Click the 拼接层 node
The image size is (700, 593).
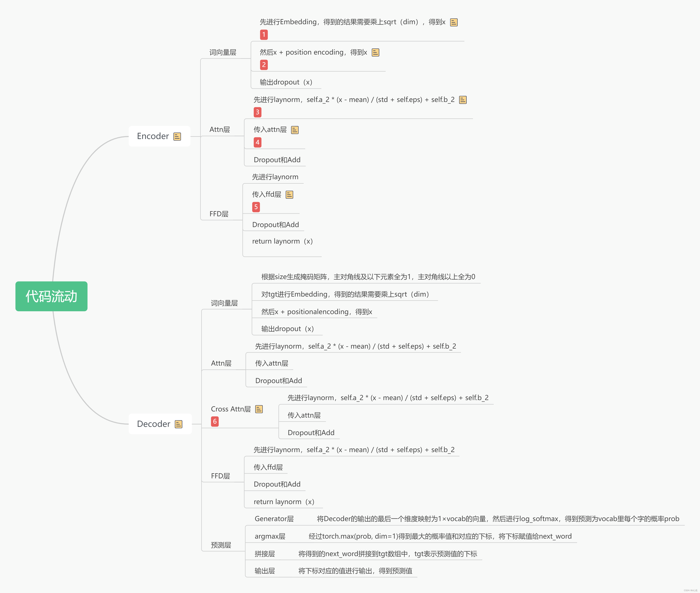[x=265, y=554]
